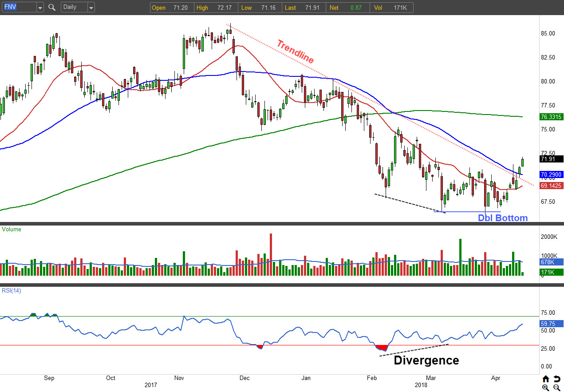Open the FNV symbol dropdown arrow

click(40, 8)
